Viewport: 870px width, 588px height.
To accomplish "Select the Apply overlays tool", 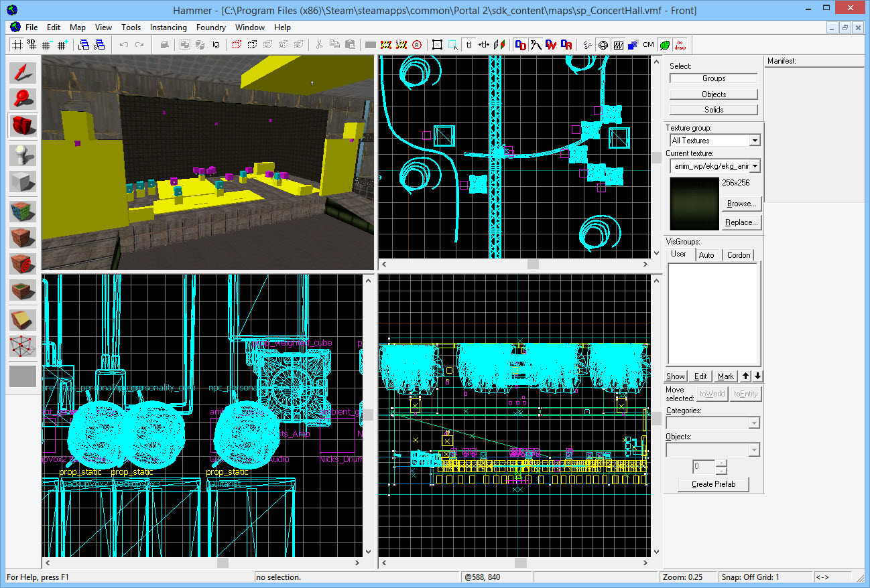I will click(23, 291).
